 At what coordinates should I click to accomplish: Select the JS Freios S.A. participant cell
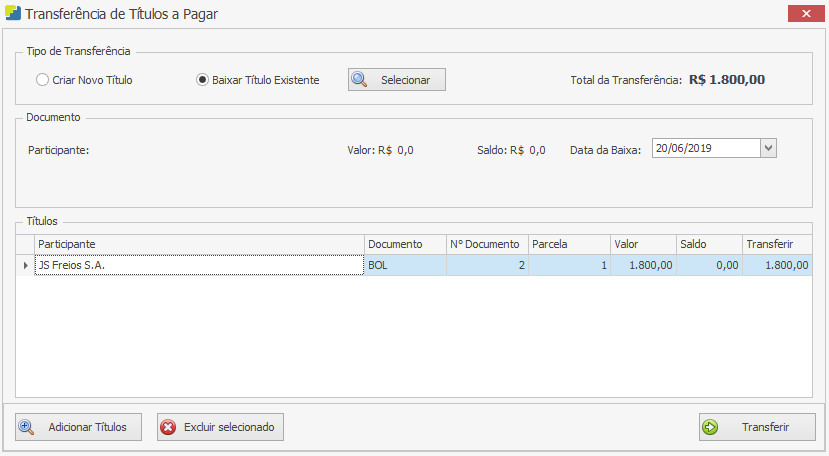[x=199, y=265]
